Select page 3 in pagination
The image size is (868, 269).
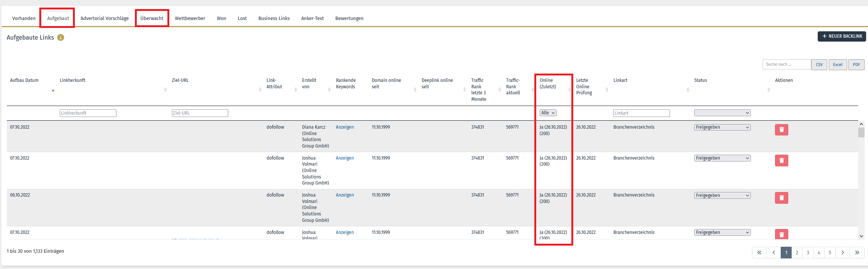(808, 252)
